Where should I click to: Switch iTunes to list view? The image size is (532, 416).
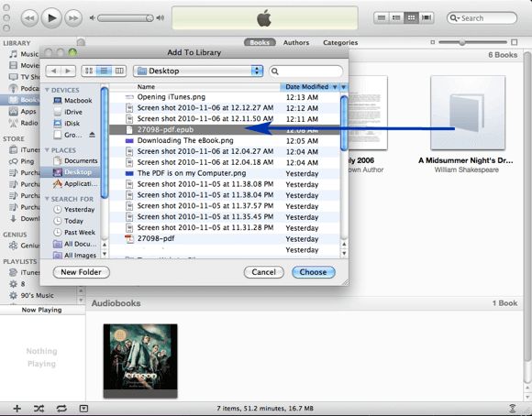click(382, 17)
